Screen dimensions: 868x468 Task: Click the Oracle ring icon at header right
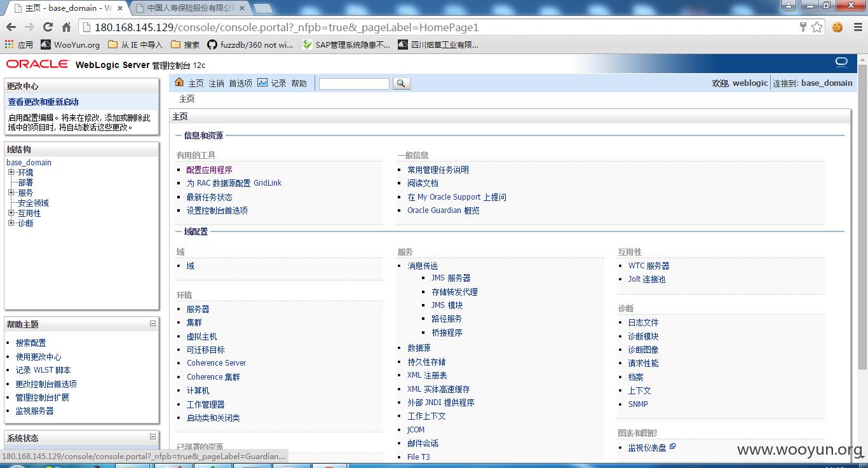[841, 62]
